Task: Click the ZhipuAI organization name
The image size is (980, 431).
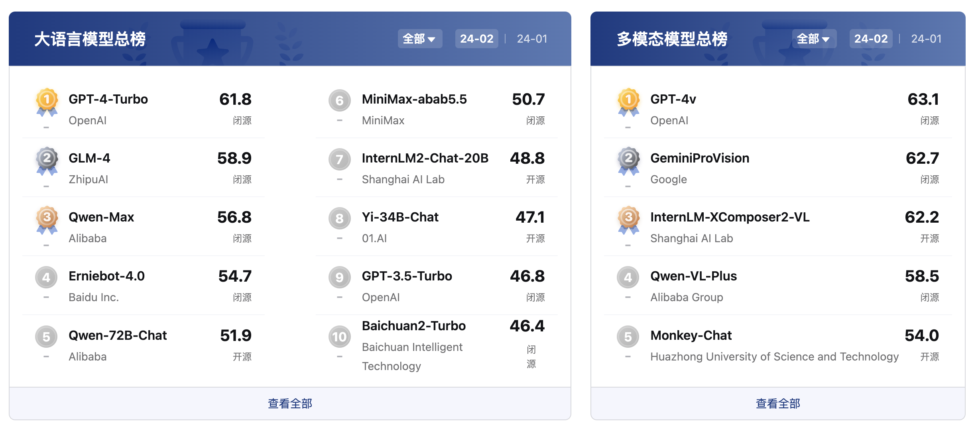Action: coord(88,180)
